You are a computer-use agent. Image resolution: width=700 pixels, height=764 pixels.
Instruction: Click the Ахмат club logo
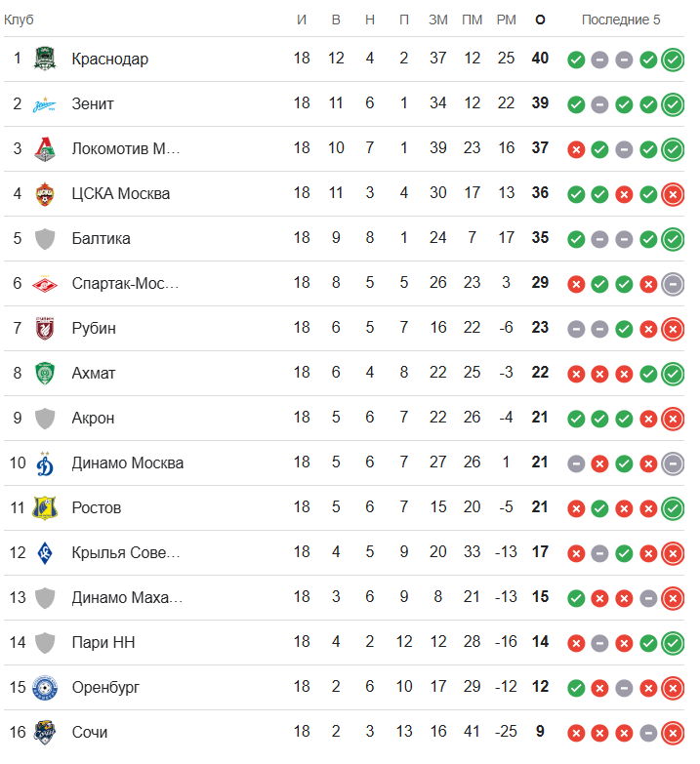click(x=45, y=373)
